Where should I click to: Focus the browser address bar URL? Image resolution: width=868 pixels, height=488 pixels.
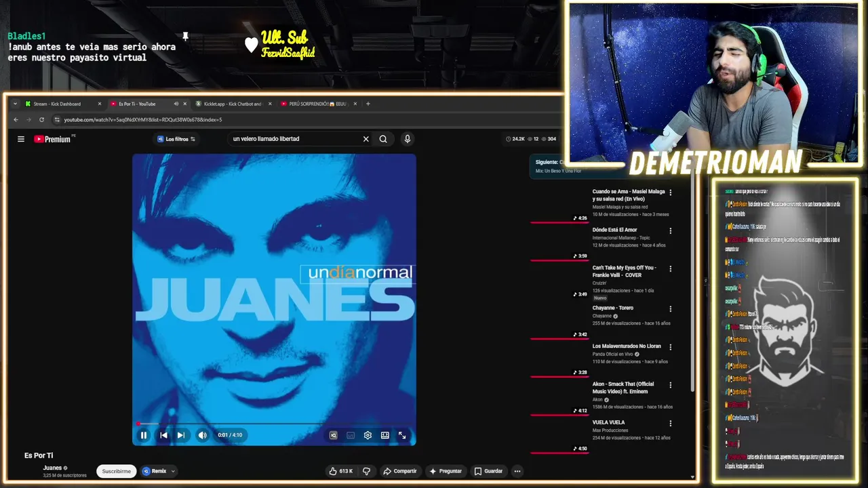(x=142, y=120)
